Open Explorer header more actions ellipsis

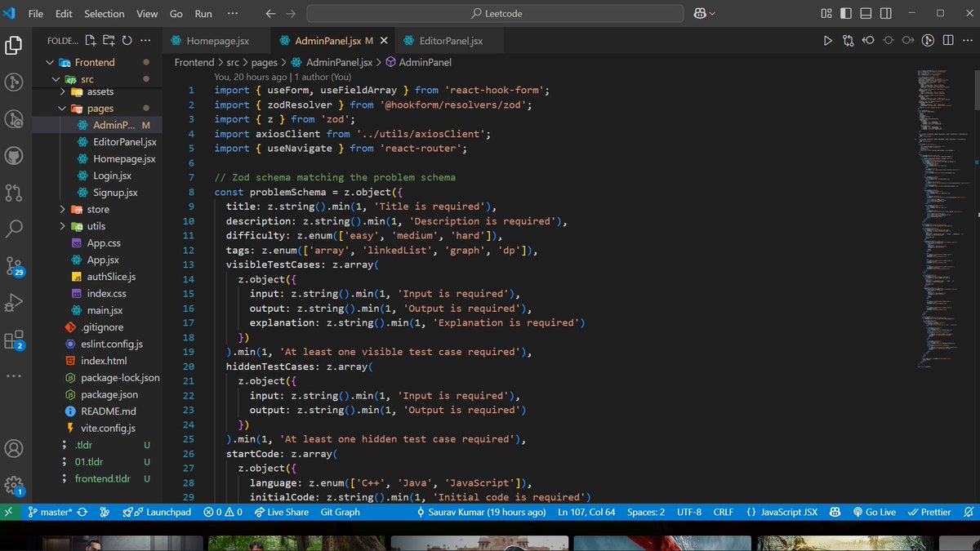click(x=145, y=40)
